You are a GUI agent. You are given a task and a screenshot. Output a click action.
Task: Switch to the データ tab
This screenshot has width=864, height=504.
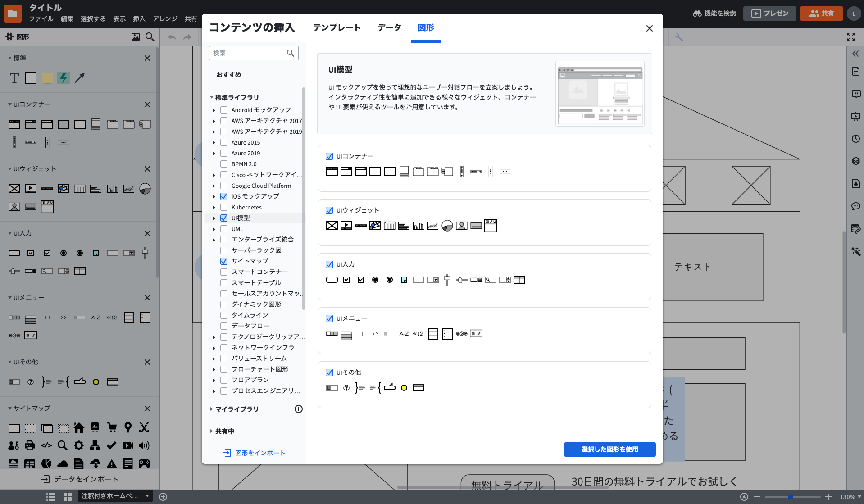(x=389, y=28)
